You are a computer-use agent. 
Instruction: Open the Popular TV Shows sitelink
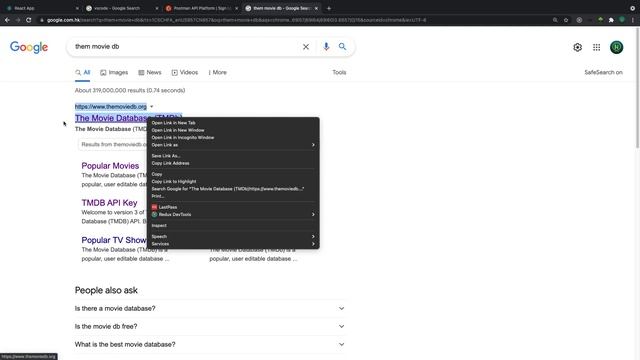114,240
